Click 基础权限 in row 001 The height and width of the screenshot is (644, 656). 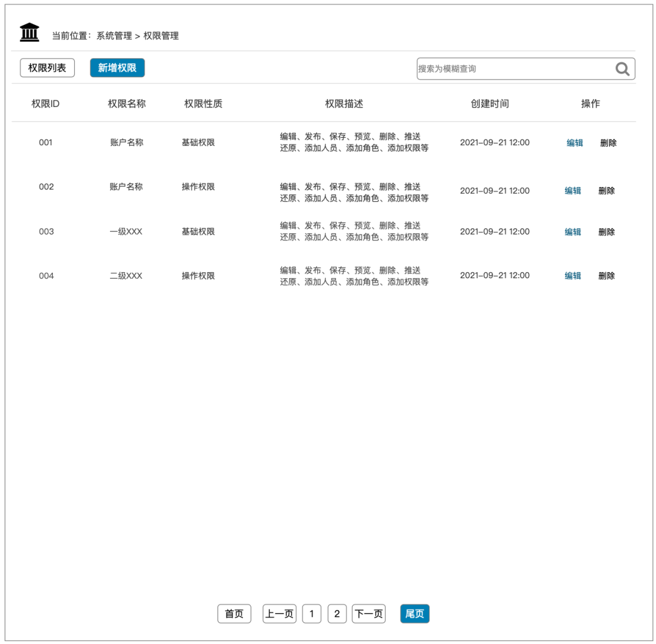[198, 143]
